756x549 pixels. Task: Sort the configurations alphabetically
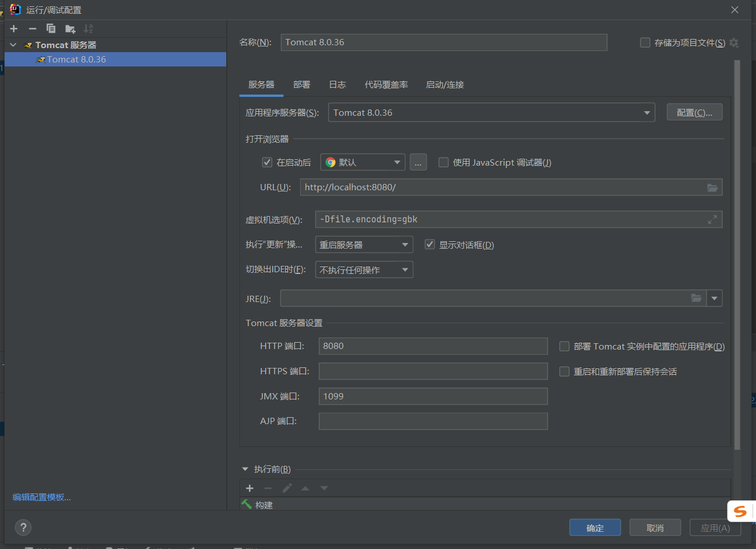point(88,29)
